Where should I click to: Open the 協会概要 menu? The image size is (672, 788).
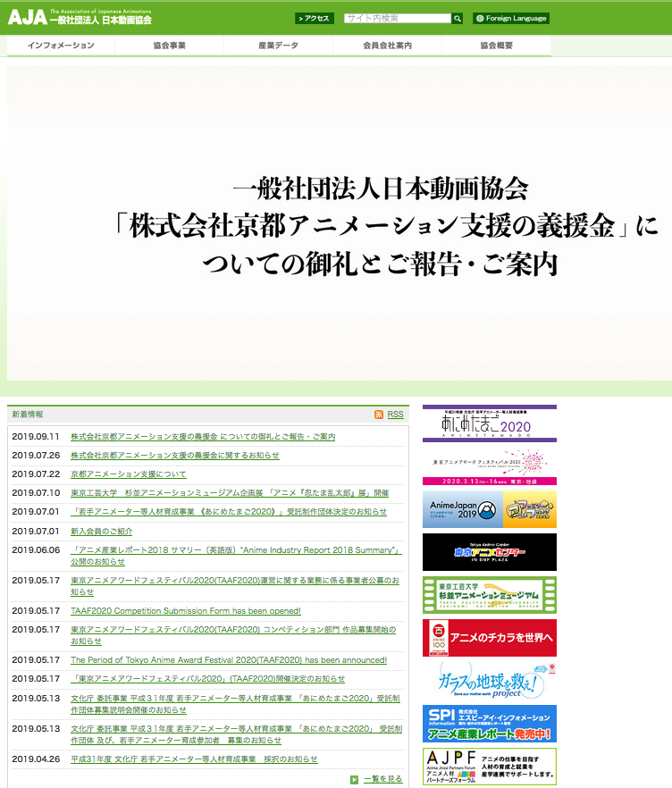click(497, 46)
